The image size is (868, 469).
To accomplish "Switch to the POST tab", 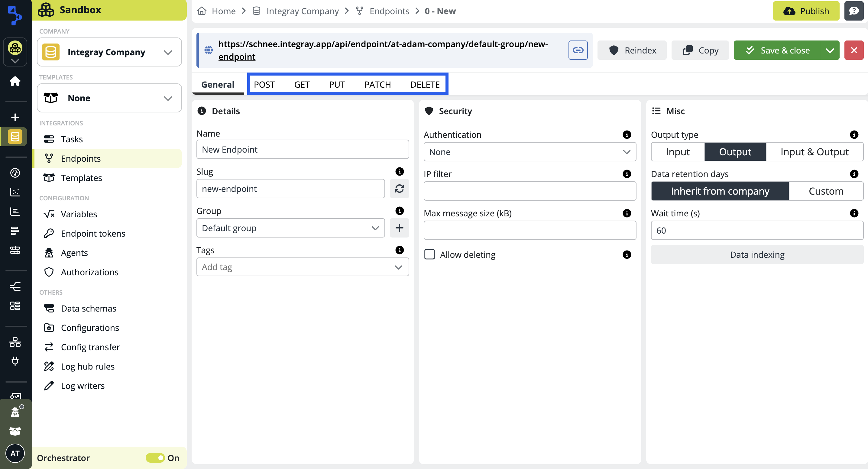I will [x=264, y=85].
